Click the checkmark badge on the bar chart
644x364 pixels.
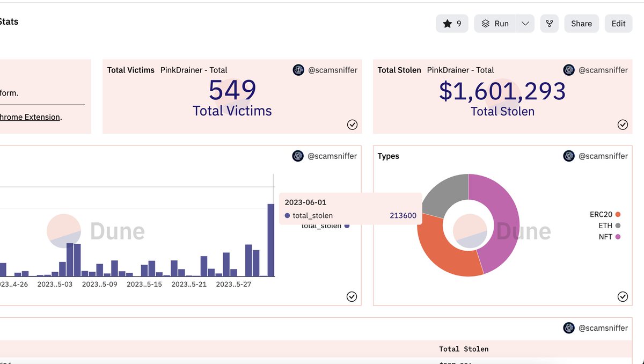(x=352, y=296)
